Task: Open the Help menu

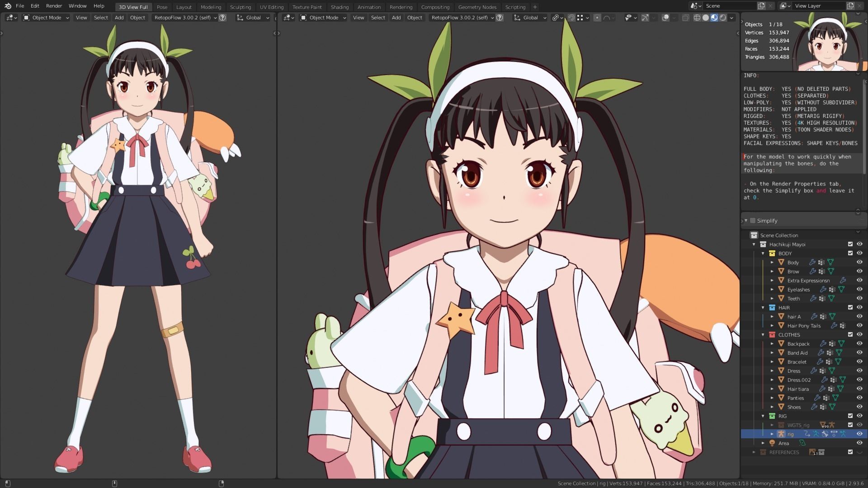Action: tap(99, 6)
